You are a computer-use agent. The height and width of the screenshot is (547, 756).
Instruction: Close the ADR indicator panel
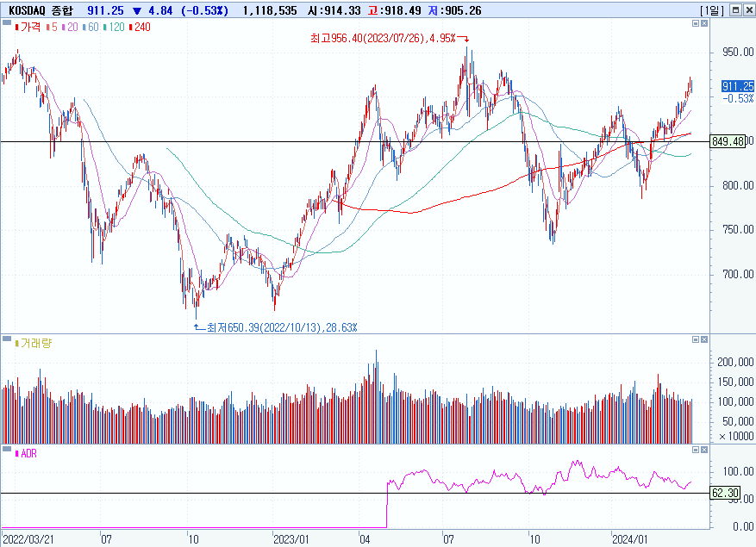tap(704, 449)
